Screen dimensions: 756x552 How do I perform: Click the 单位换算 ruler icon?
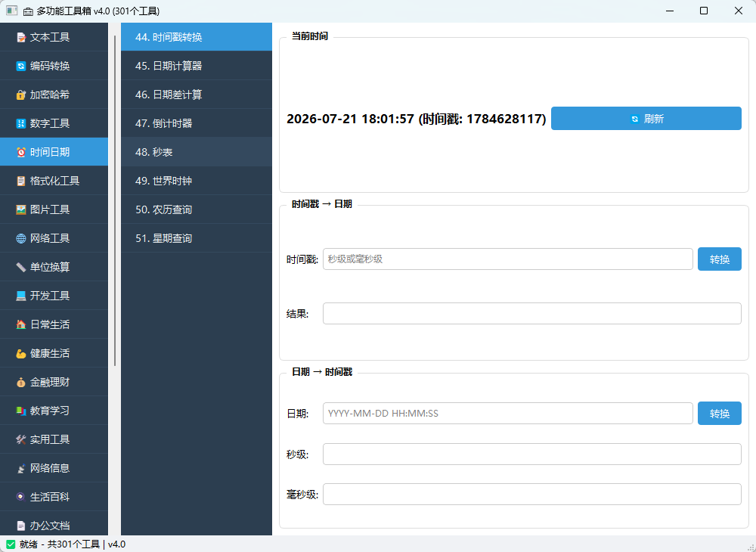point(20,267)
